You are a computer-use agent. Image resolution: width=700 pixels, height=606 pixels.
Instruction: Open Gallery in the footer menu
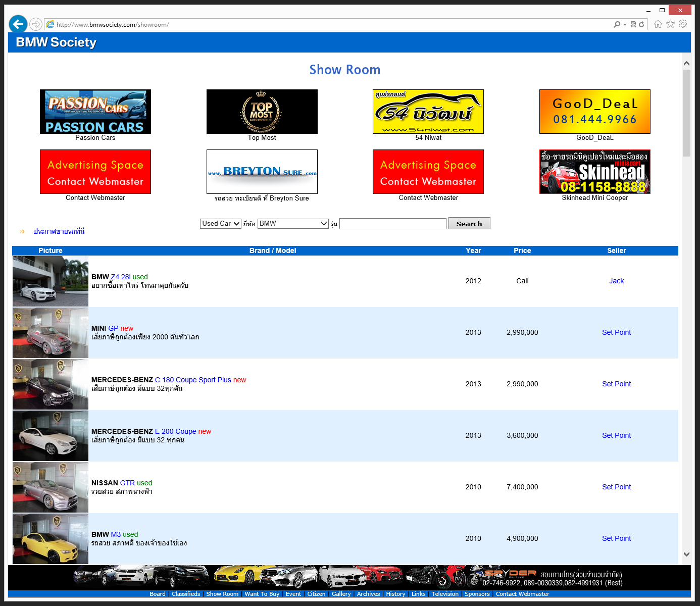[x=341, y=594]
